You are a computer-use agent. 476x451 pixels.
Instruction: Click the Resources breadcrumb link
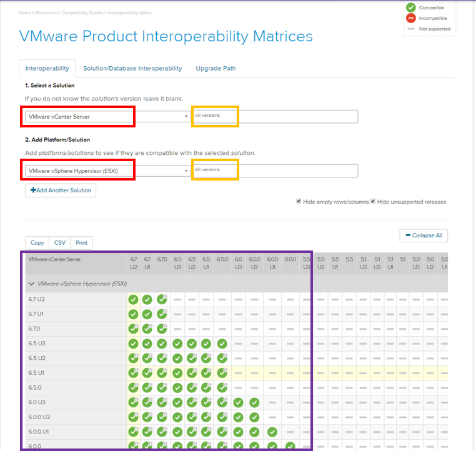46,12
